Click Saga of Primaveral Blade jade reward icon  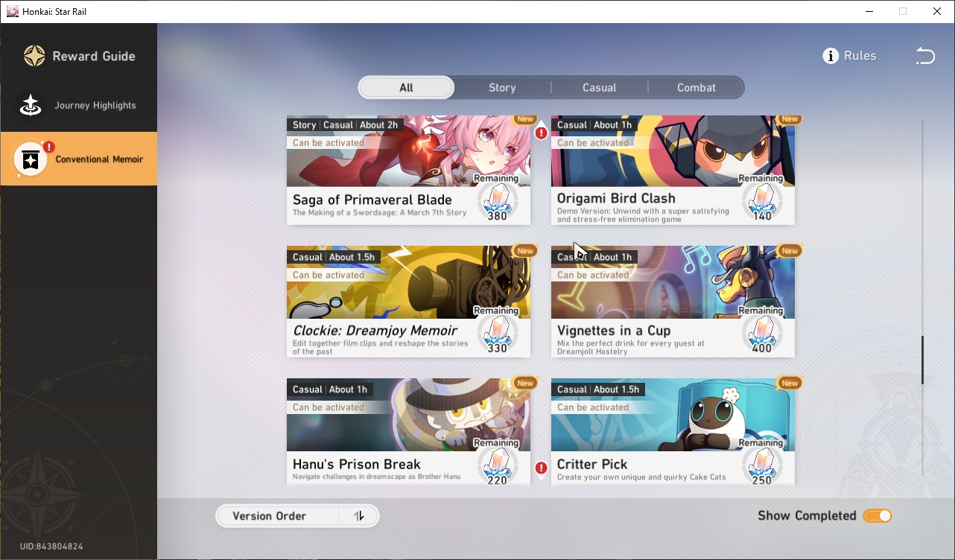click(497, 198)
